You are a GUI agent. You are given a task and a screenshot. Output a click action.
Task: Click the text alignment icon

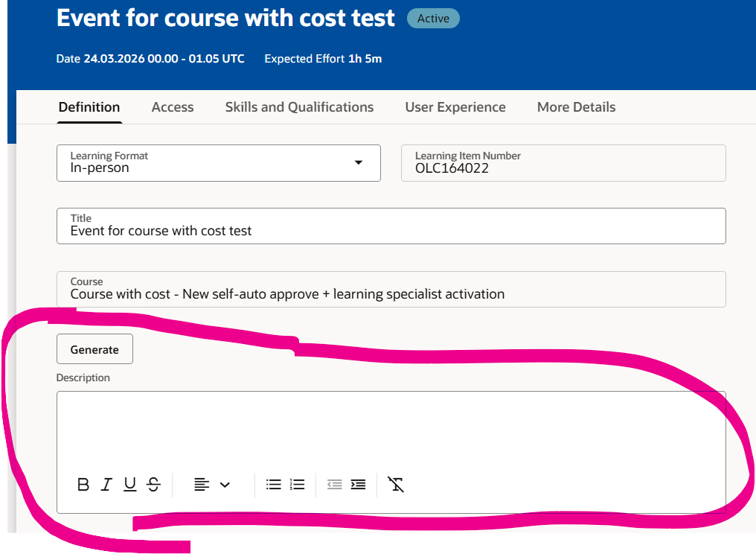[x=202, y=484]
